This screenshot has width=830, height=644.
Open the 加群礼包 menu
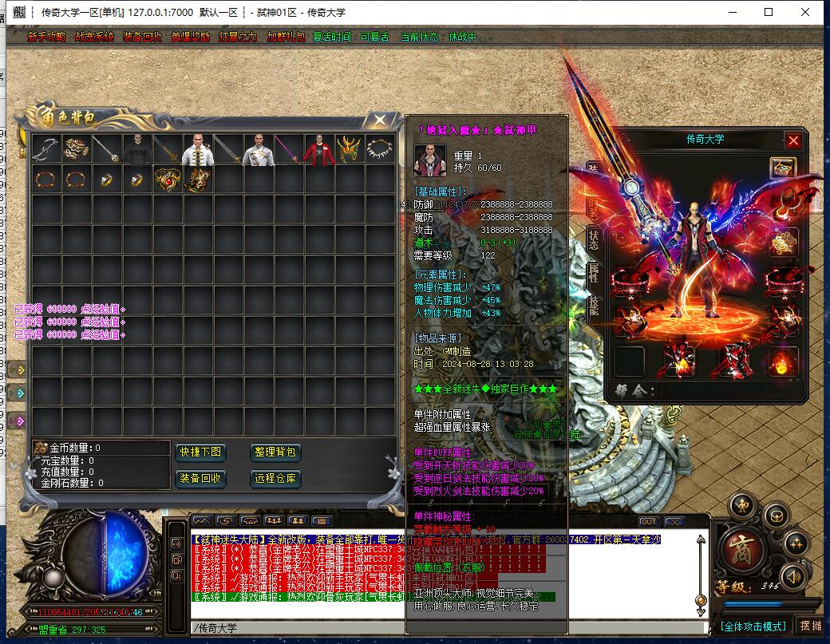click(286, 37)
